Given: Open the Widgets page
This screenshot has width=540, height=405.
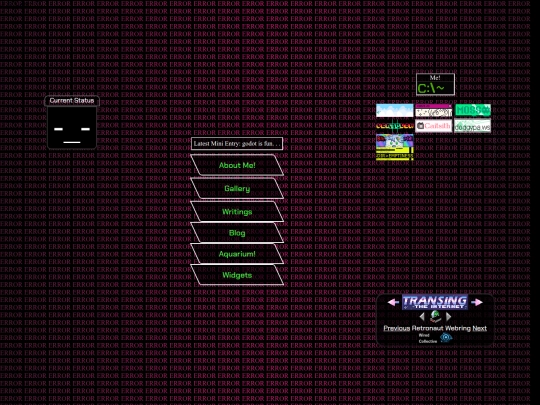Looking at the screenshot, I should coord(237,275).
